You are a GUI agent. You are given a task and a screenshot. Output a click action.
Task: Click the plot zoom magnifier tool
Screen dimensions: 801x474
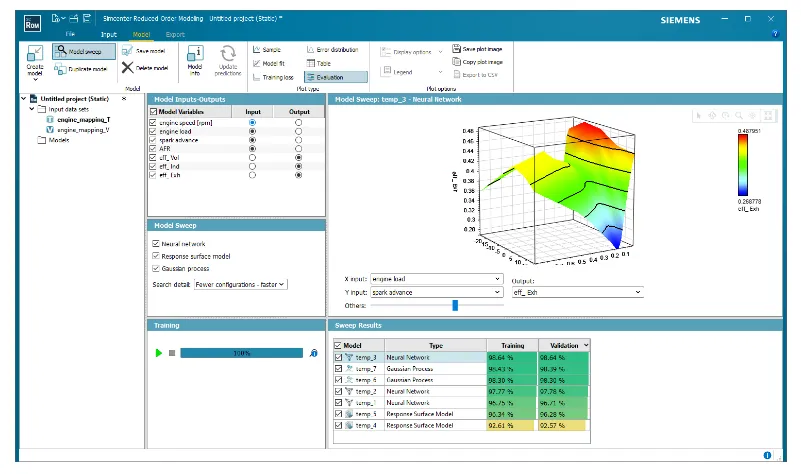[739, 116]
